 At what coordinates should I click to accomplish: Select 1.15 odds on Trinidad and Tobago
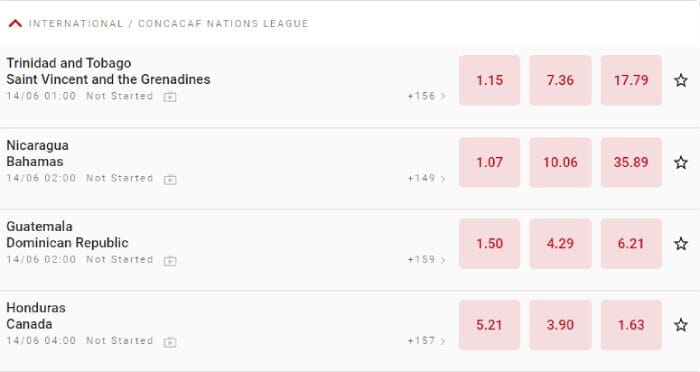coord(489,80)
